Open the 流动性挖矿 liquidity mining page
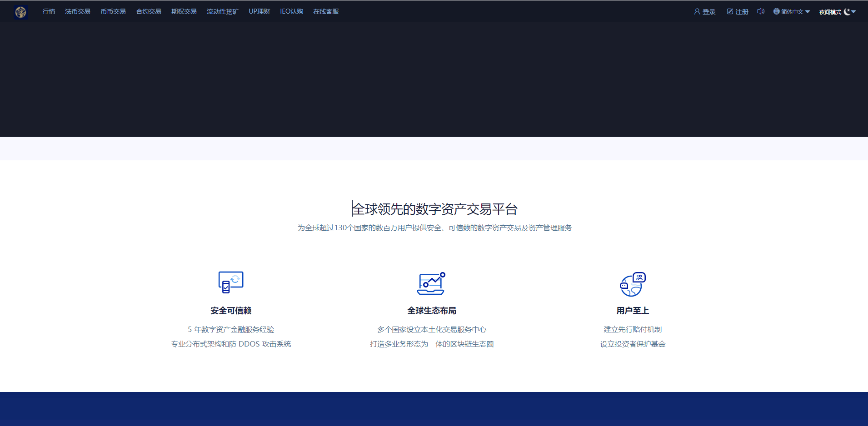The height and width of the screenshot is (426, 868). tap(223, 11)
